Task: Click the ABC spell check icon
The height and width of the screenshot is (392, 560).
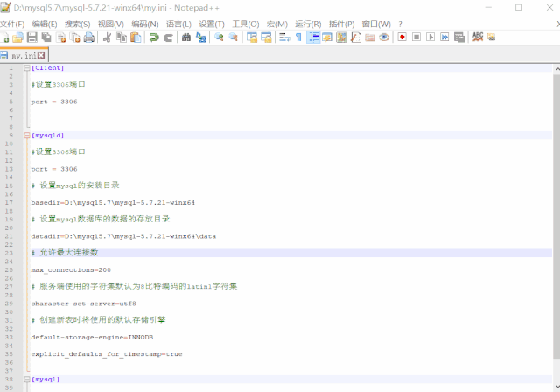Action: [x=478, y=38]
